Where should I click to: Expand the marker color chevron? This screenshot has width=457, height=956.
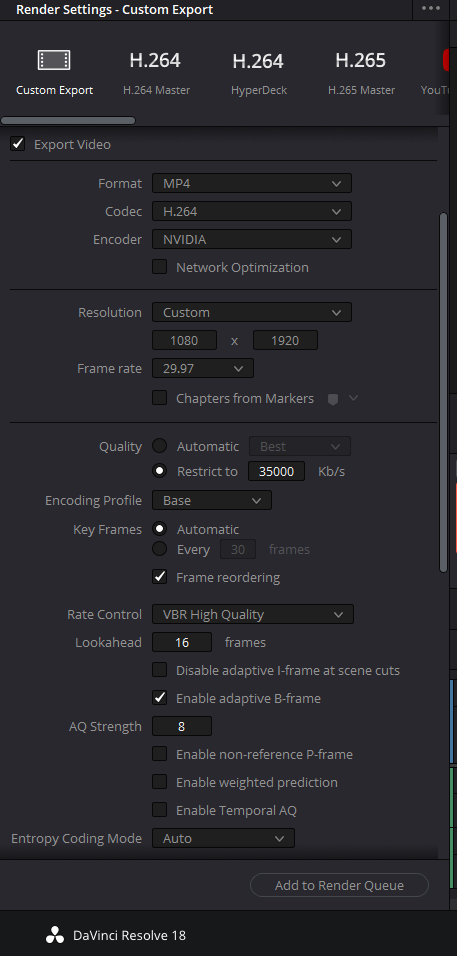pos(353,398)
